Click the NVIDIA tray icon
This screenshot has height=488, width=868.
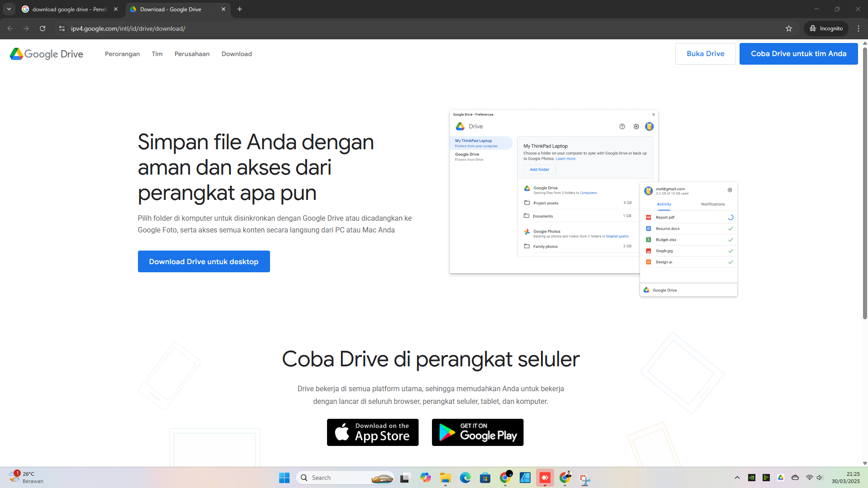(x=752, y=478)
